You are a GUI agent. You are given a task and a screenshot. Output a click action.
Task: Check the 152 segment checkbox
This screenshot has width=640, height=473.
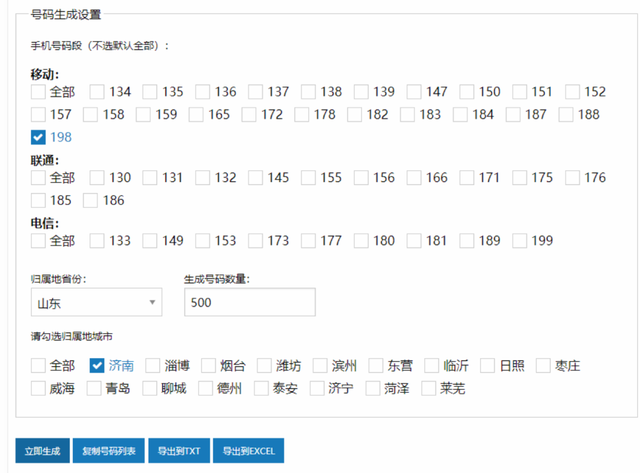point(572,92)
